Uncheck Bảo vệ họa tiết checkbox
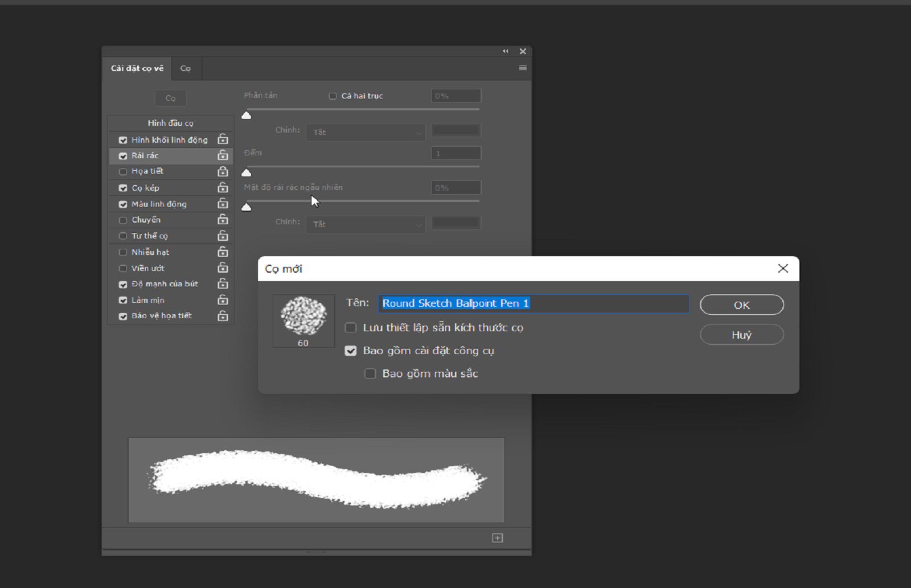Image resolution: width=911 pixels, height=588 pixels. (x=123, y=316)
